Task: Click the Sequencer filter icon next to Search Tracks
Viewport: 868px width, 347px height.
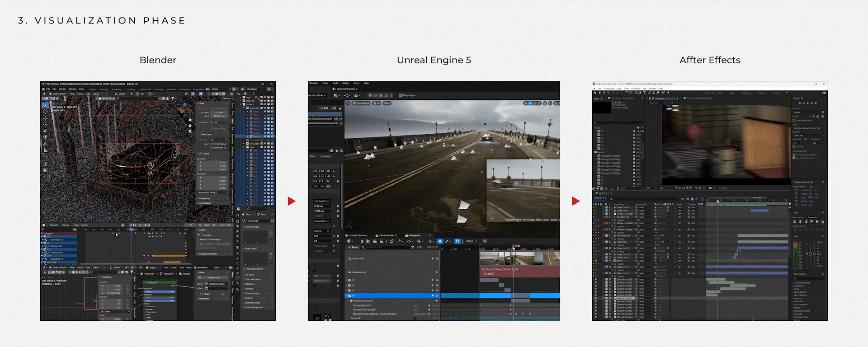Action: tap(413, 247)
